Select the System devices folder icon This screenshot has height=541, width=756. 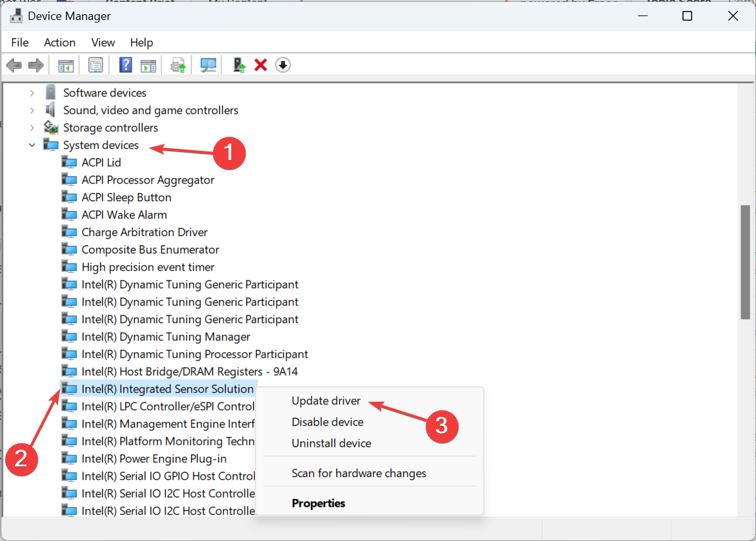pos(50,144)
